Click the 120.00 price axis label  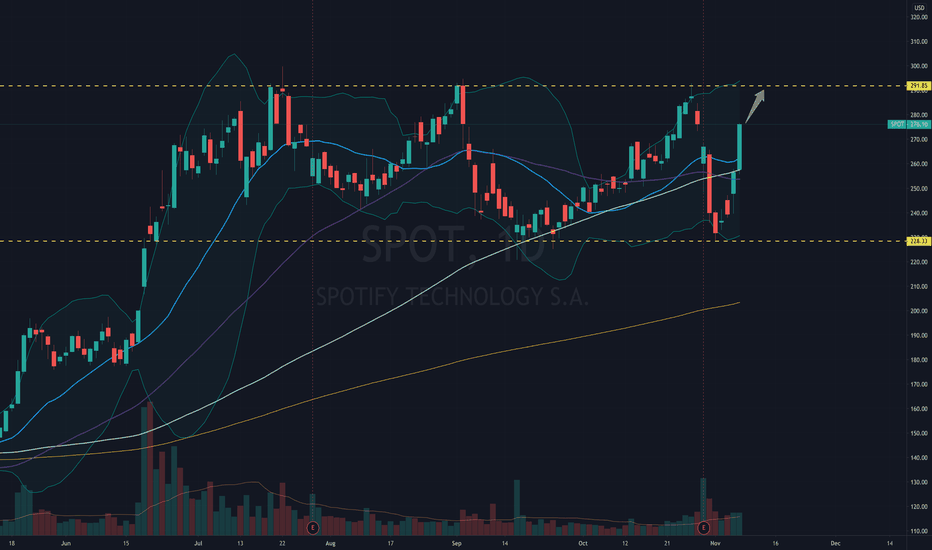[918, 507]
